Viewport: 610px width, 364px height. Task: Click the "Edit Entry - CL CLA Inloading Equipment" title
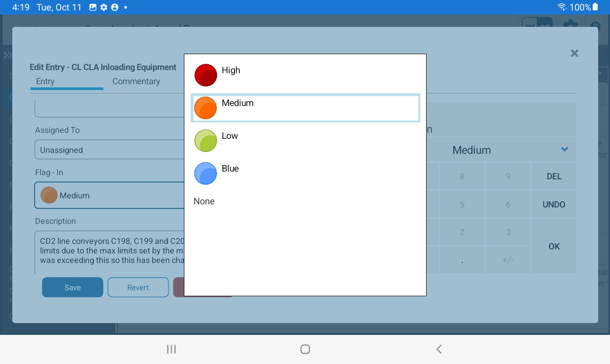[103, 67]
